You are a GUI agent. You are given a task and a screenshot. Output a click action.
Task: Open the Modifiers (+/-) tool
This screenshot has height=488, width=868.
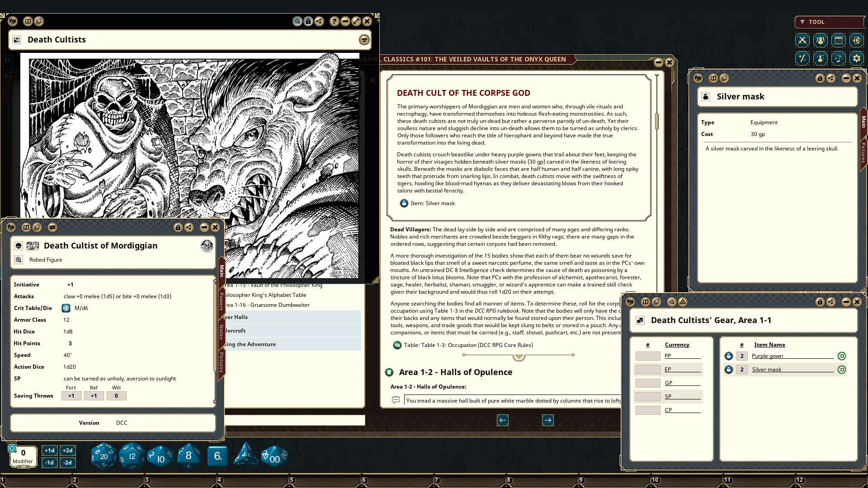click(802, 58)
